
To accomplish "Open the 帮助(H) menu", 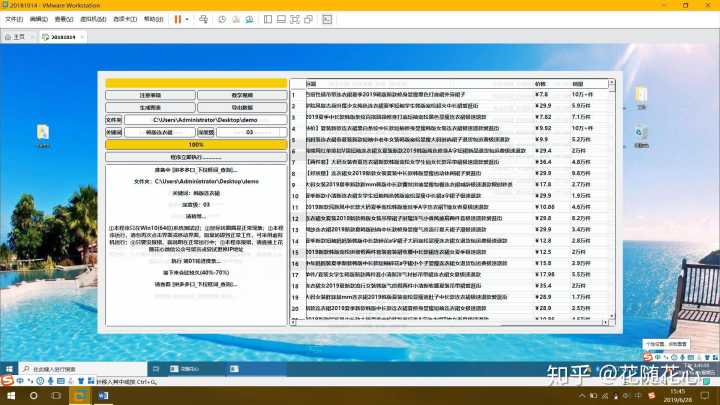I will coord(152,19).
